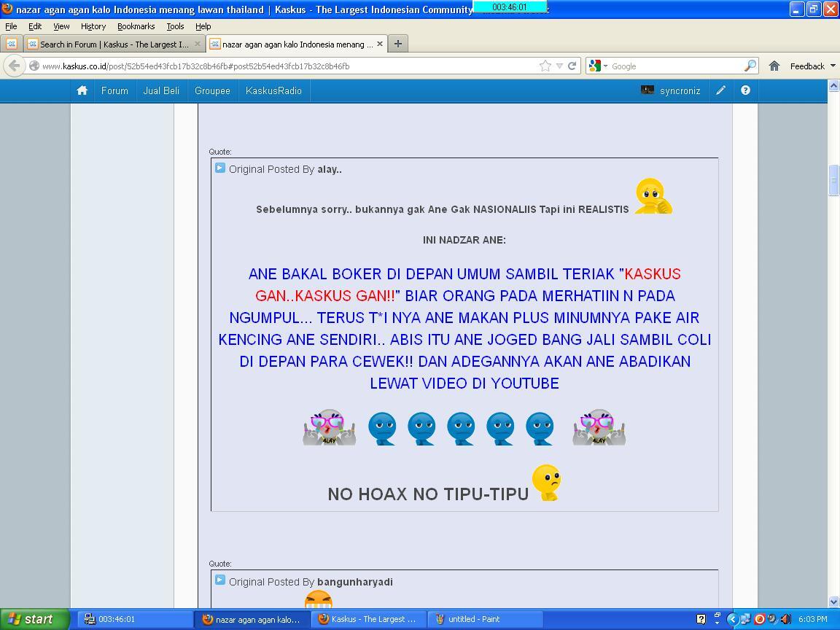Click the view-post arrow icon beside bangunharyadi
The height and width of the screenshot is (630, 840).
(x=220, y=580)
